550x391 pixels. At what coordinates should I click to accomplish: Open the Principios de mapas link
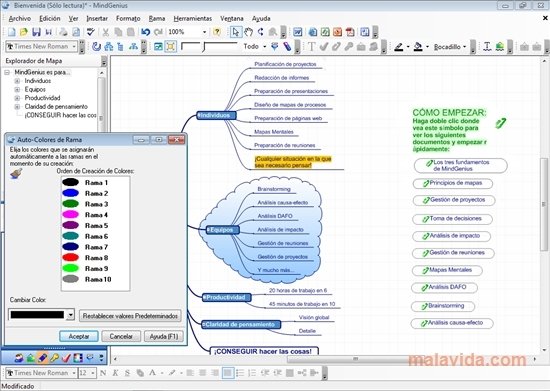pyautogui.click(x=453, y=183)
